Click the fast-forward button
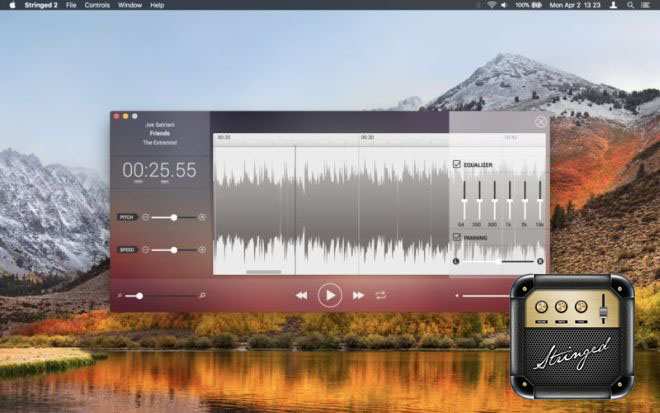 coord(358,295)
